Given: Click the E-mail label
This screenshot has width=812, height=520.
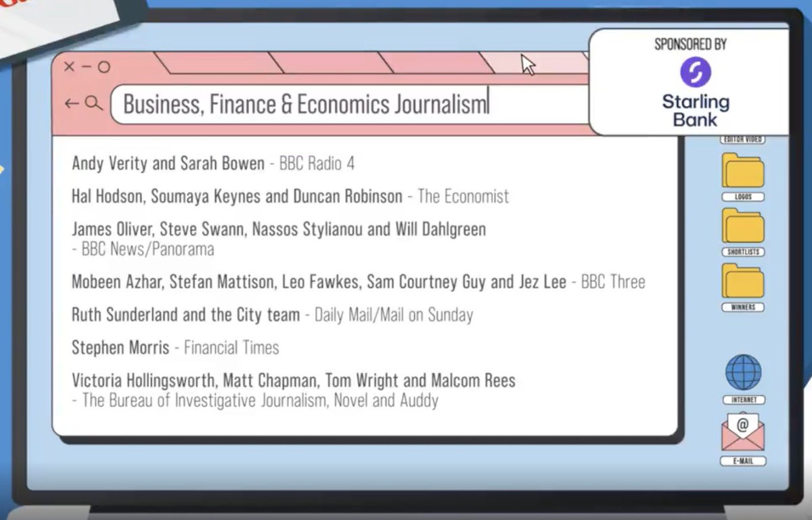Looking at the screenshot, I should point(743,461).
